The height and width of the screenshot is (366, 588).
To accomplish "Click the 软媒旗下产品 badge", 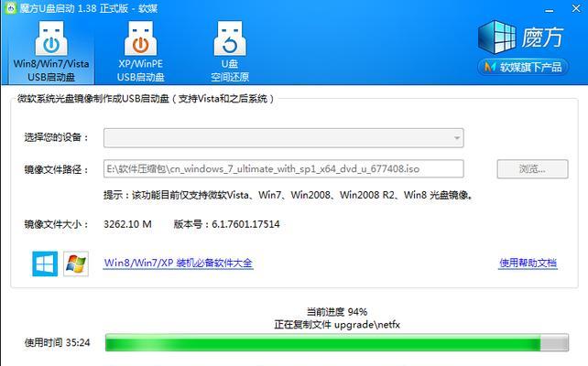I will click(523, 68).
